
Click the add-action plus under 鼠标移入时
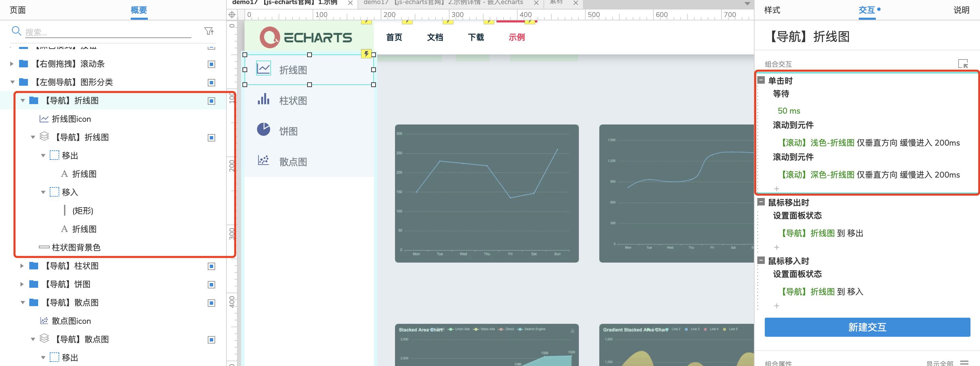pyautogui.click(x=776, y=305)
